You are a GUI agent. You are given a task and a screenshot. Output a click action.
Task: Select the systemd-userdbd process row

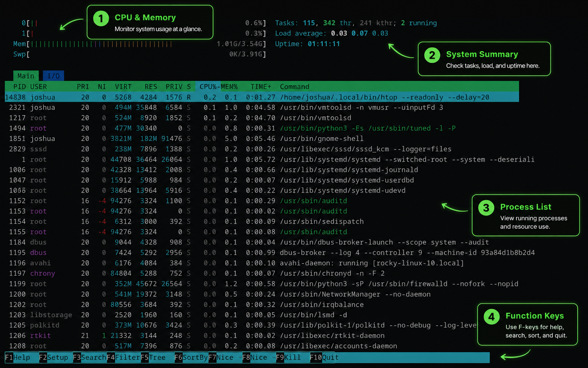click(x=262, y=180)
